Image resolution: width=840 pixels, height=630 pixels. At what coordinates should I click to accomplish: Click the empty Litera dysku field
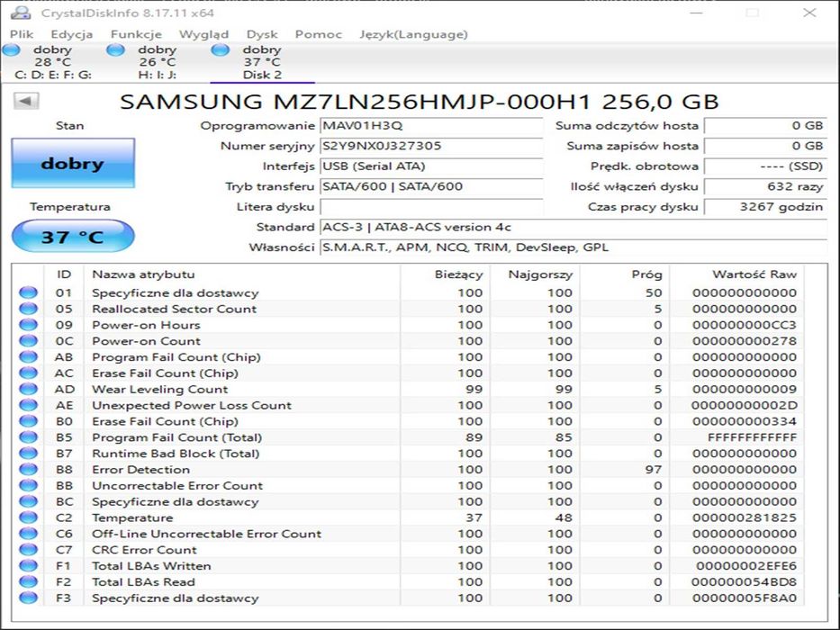click(431, 207)
